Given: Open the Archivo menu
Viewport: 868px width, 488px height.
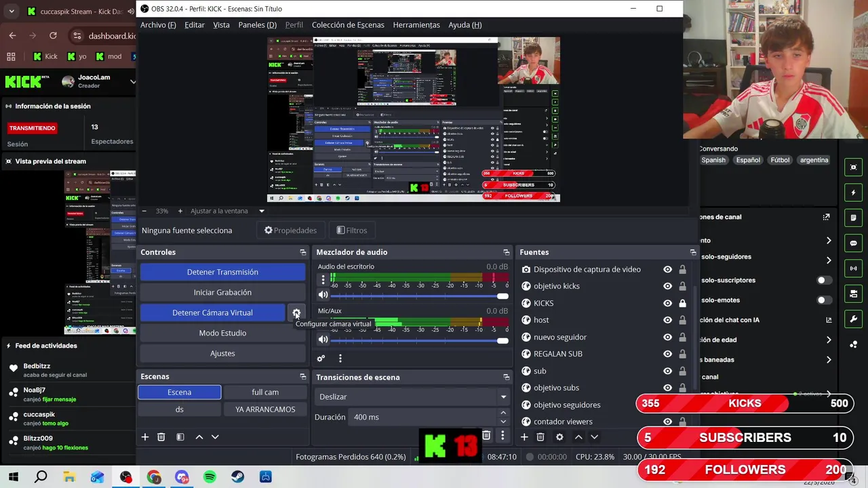Looking at the screenshot, I should 158,25.
